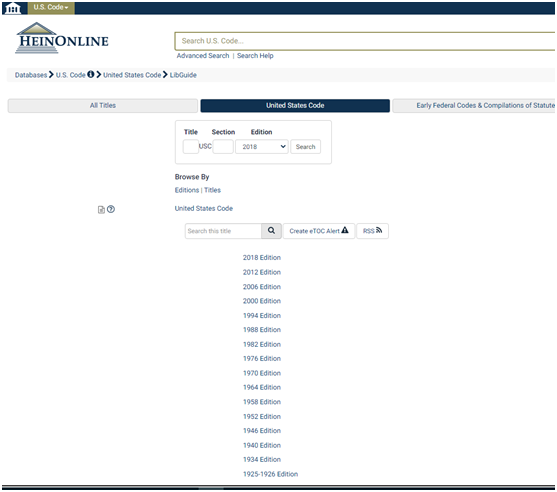Open 1940 Edition
Viewport: 557px width, 492px height.
tap(262, 445)
